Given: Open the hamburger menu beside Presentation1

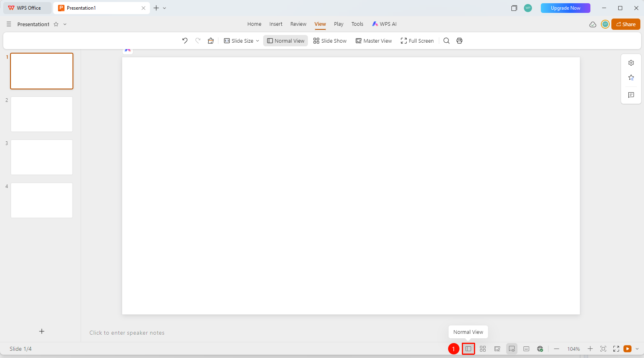Looking at the screenshot, I should (x=9, y=24).
